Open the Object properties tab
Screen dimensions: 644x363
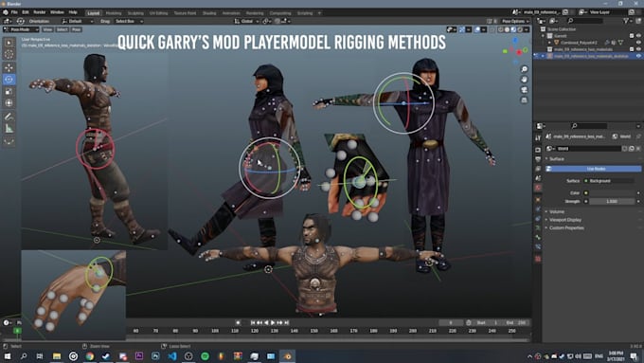[538, 200]
